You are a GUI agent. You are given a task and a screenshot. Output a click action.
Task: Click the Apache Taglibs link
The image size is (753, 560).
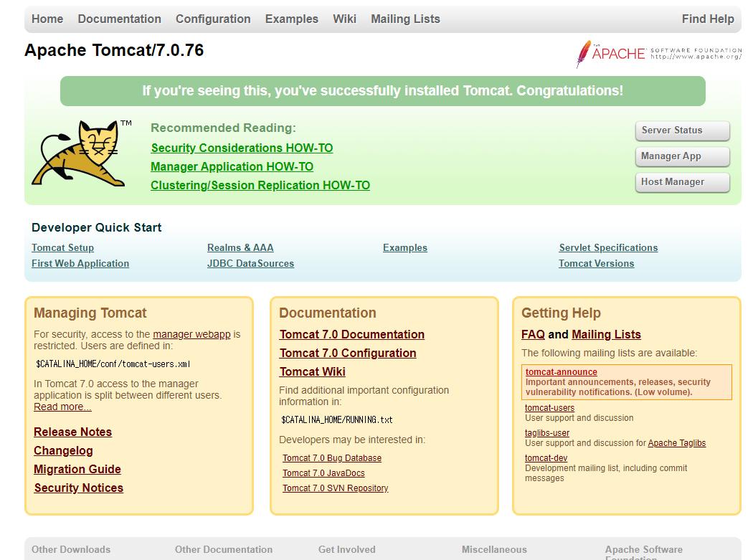(x=677, y=443)
